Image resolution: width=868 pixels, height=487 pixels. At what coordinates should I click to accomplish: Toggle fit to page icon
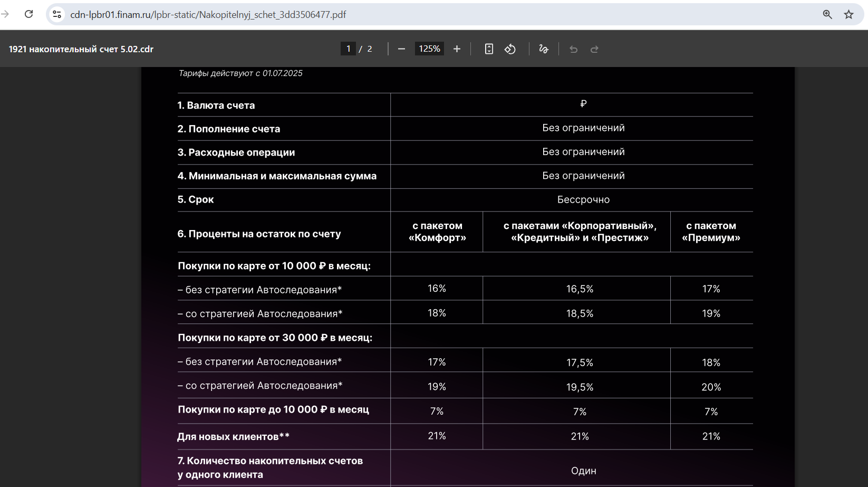pyautogui.click(x=489, y=49)
